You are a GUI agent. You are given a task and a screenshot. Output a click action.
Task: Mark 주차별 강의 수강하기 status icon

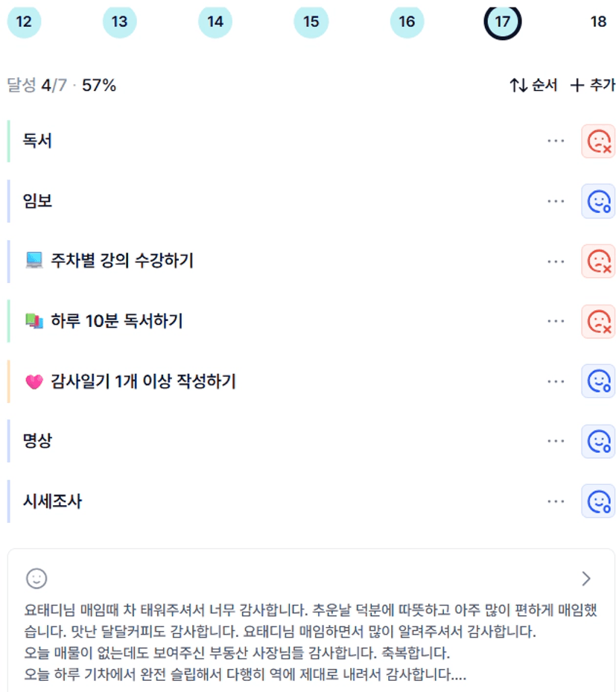(x=598, y=261)
